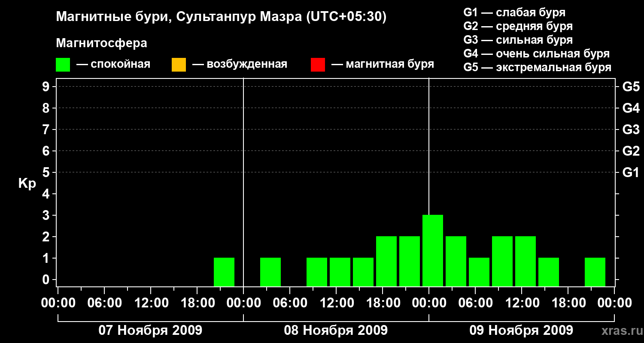This screenshot has height=343, width=644.
Task: Click the '00:00' label at the chart's end
Action: tap(614, 303)
